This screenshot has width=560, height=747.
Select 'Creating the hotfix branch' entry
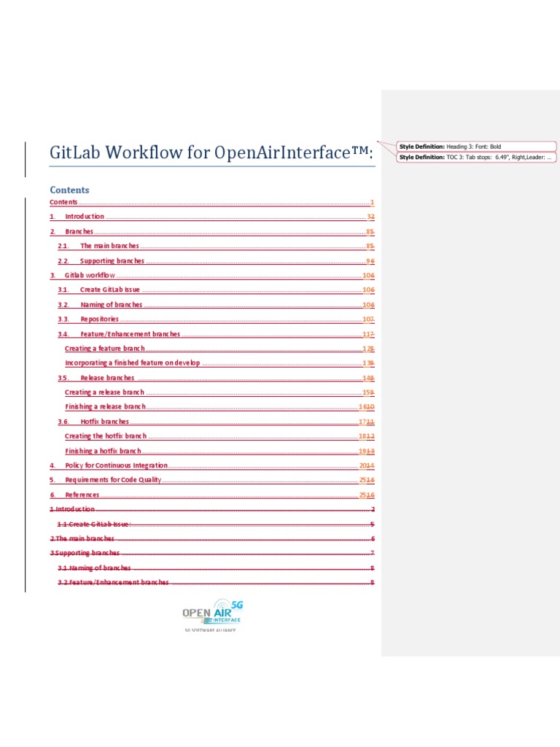pos(219,436)
